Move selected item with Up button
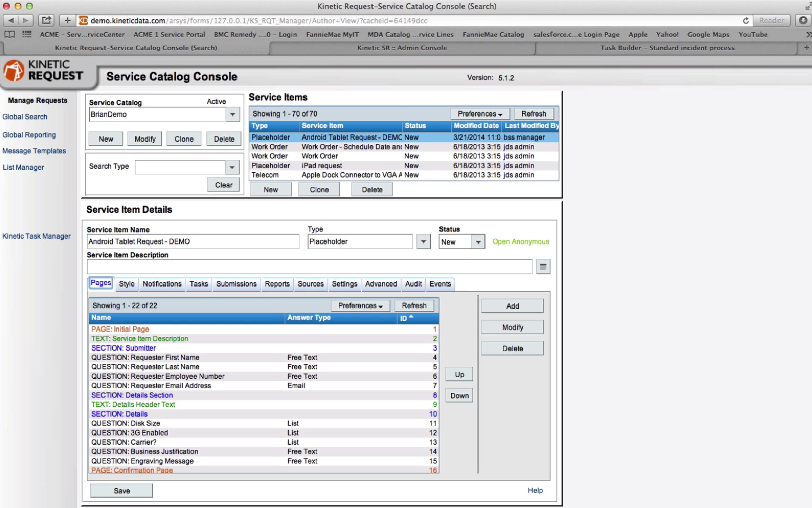The width and height of the screenshot is (812, 508). pyautogui.click(x=459, y=374)
